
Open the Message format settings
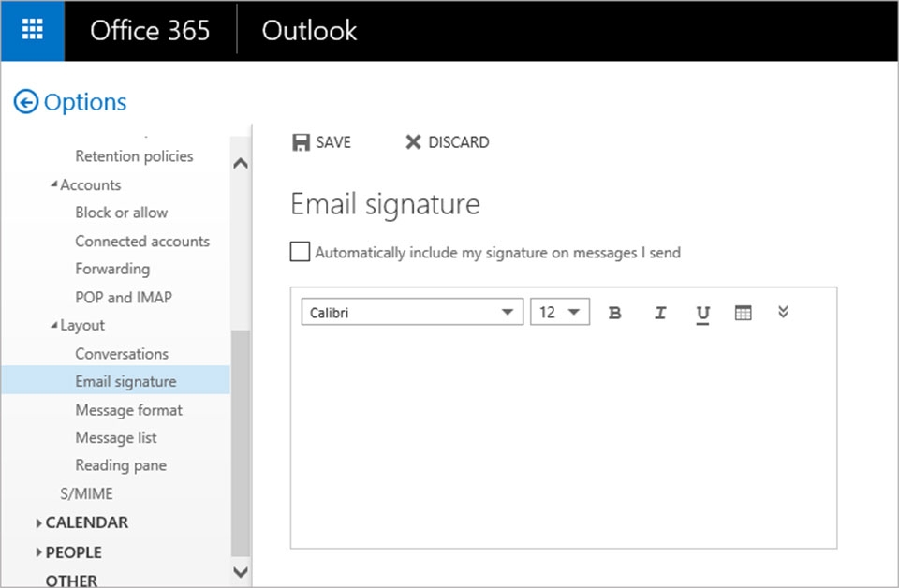coord(128,409)
